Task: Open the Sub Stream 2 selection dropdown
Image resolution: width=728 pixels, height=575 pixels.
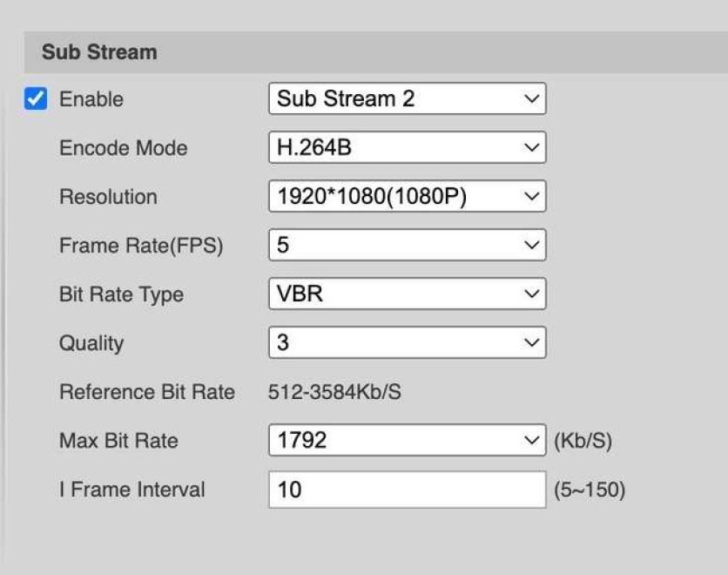Action: 407,99
